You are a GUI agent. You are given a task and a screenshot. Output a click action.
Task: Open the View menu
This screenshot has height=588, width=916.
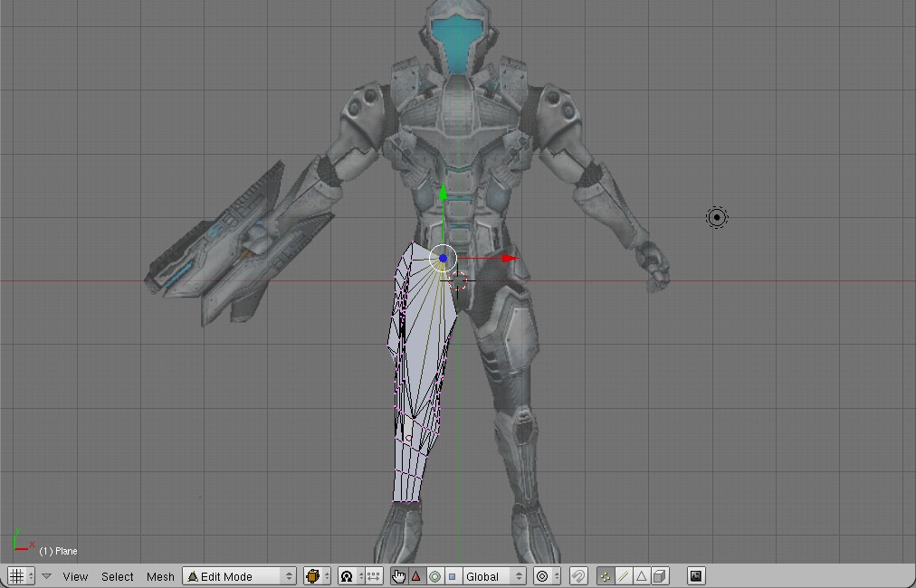coord(75,576)
